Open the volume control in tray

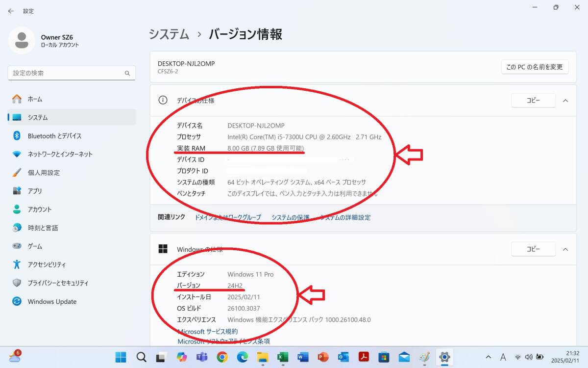[x=529, y=357]
